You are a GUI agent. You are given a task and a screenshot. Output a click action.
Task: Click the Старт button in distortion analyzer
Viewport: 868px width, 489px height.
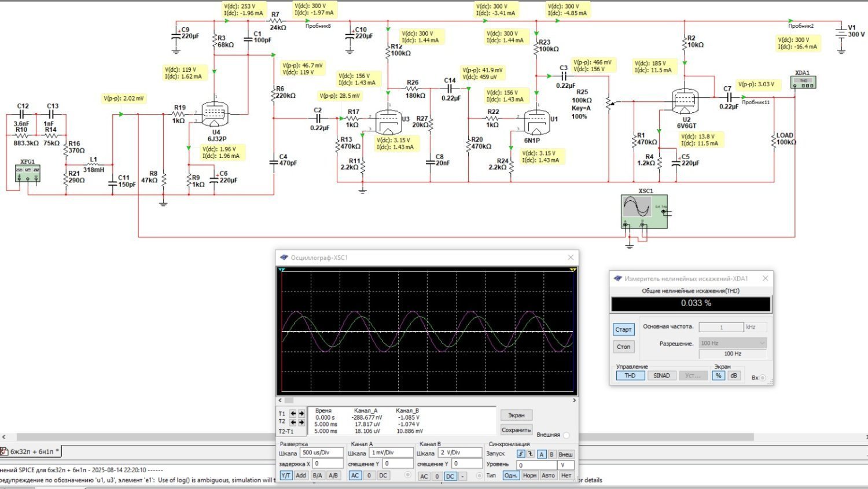click(x=623, y=329)
